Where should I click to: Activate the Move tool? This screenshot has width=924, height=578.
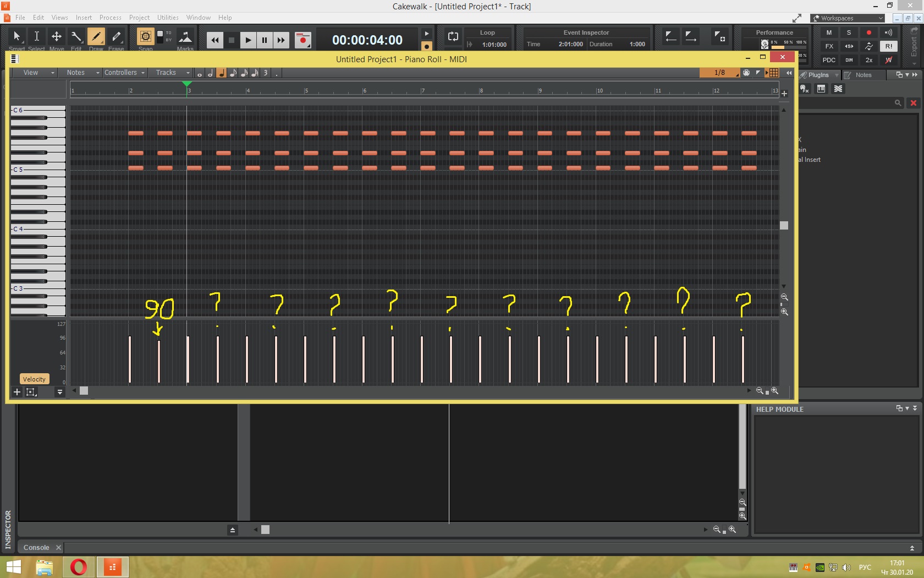pos(56,37)
